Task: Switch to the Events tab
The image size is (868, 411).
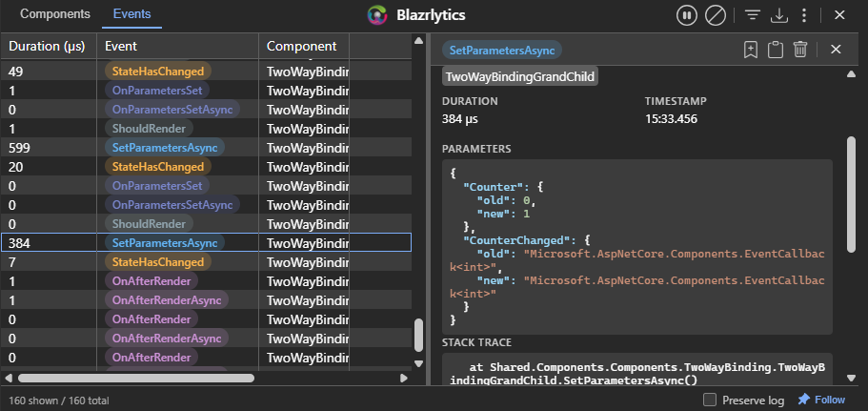Action: [131, 14]
